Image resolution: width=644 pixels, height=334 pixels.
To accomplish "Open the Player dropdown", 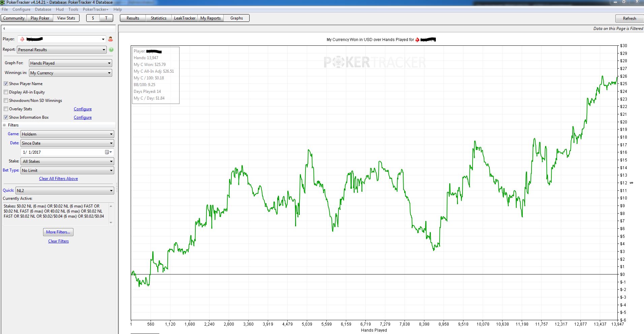I will pos(62,39).
